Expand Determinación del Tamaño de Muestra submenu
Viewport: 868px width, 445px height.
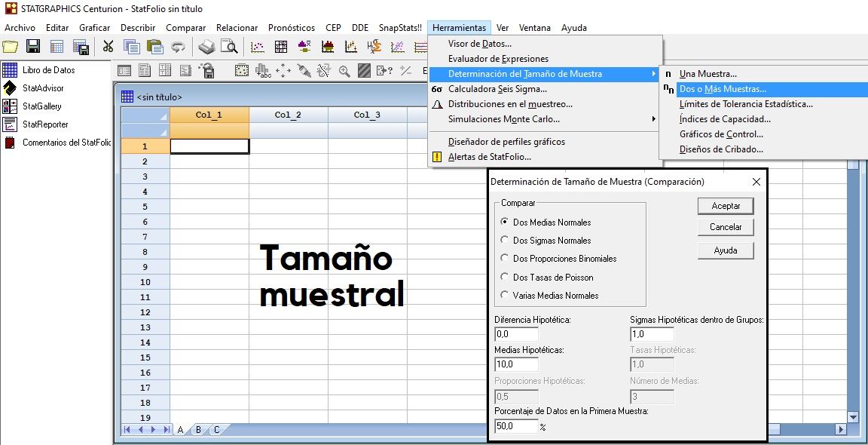pyautogui.click(x=520, y=74)
